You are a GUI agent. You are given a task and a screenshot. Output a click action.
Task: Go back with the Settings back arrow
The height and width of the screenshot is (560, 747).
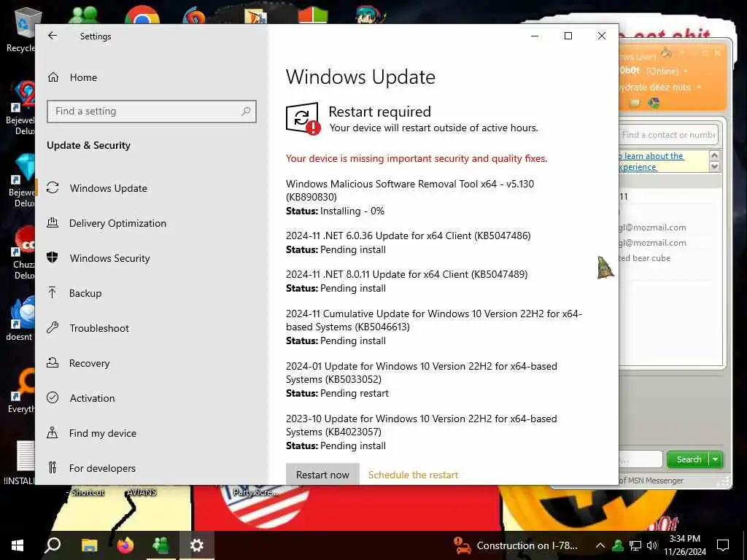(53, 36)
